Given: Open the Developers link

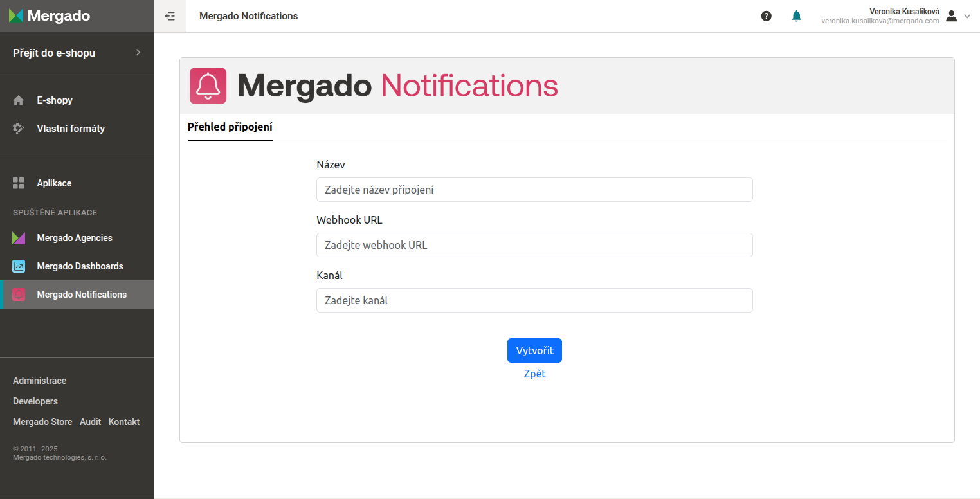Looking at the screenshot, I should (x=35, y=401).
